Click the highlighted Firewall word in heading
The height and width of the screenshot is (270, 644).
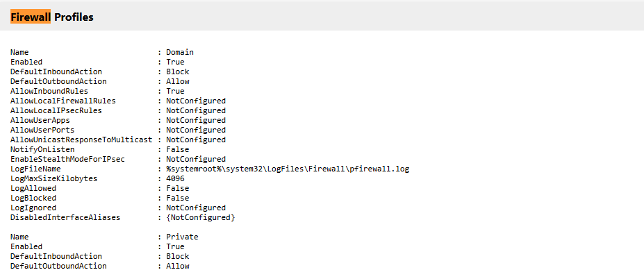(x=31, y=17)
